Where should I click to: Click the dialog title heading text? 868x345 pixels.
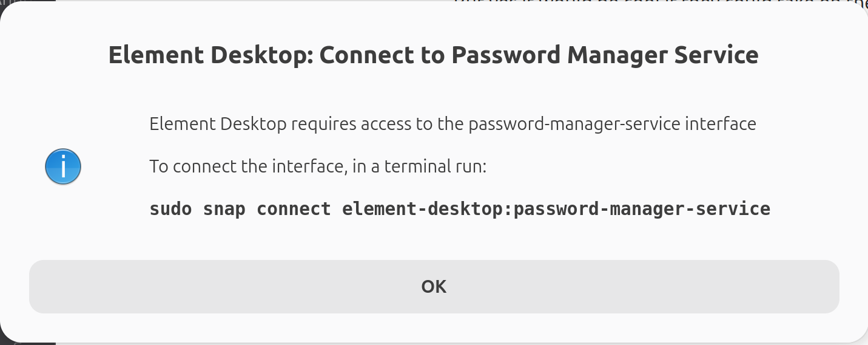[433, 55]
